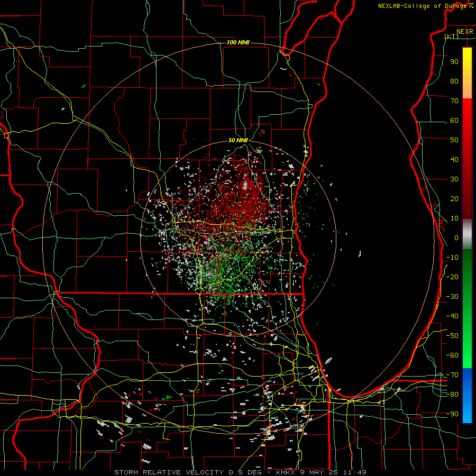Screen dimensions: 476x476
Task: Pick the gray zero-velocity segment of the color bar
Action: [467, 234]
